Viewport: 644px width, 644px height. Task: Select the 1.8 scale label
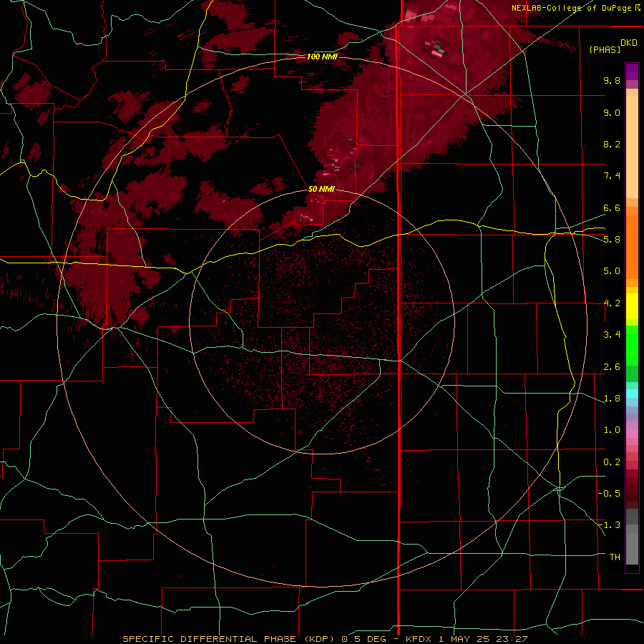[612, 399]
